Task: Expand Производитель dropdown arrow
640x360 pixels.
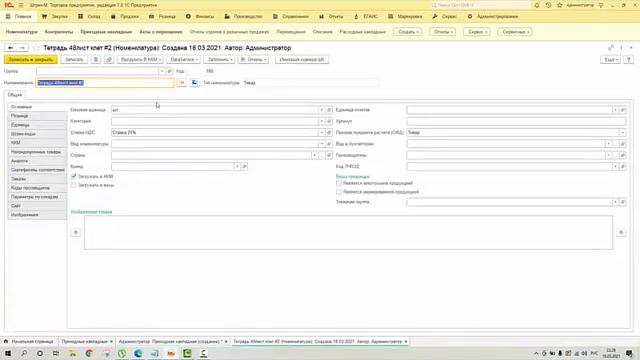Action: 609,156
